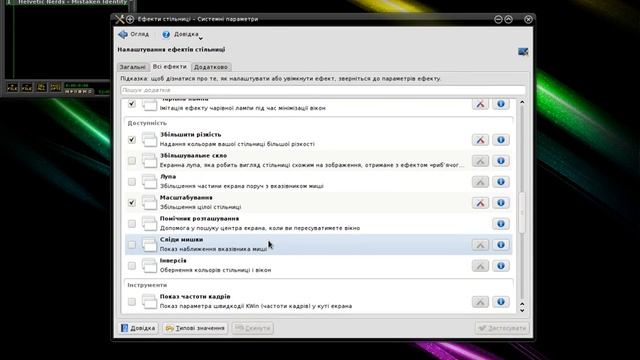
Task: Click the Доступність category heading
Action: [x=147, y=123]
